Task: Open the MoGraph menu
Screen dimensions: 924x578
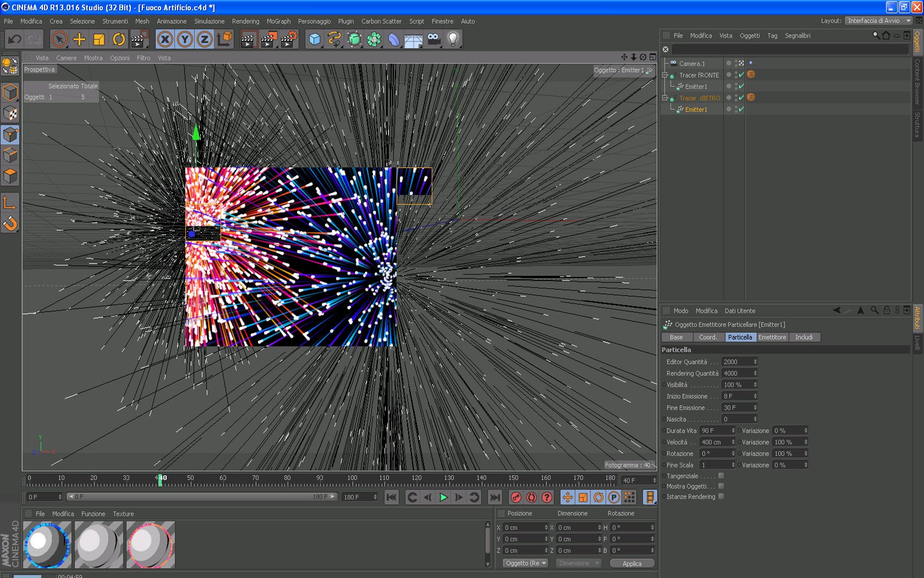Action: (278, 21)
